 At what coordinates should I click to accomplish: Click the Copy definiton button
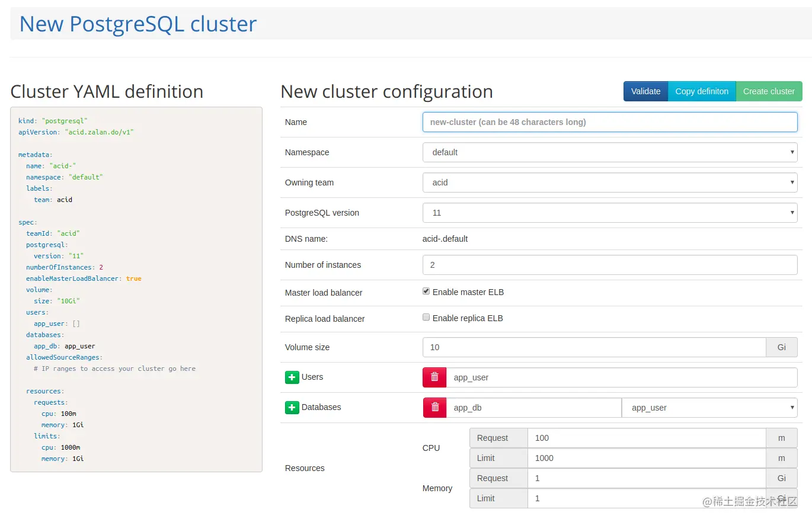click(702, 91)
